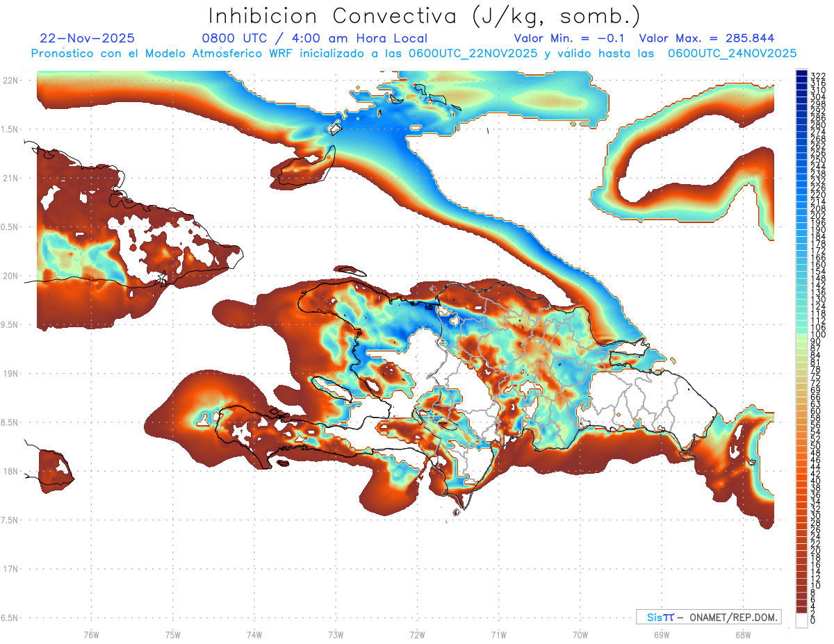Click the 76W longitude label
834x644 pixels.
(91, 634)
